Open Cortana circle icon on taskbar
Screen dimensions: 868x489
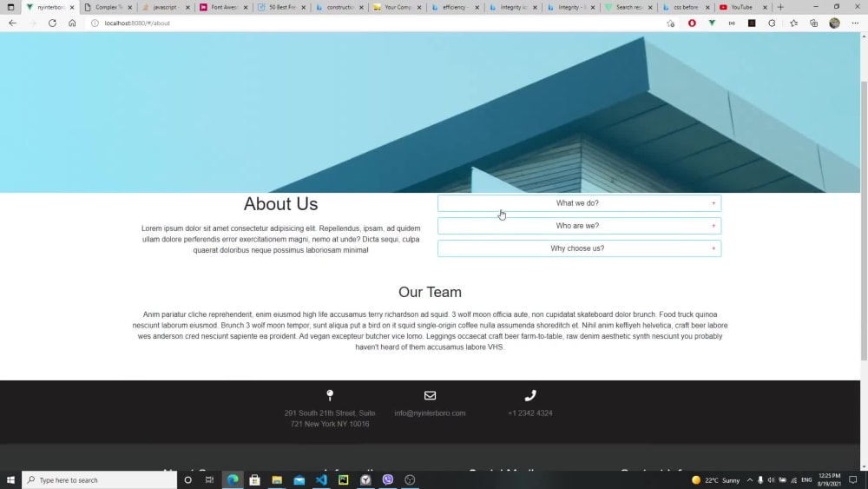[187, 479]
